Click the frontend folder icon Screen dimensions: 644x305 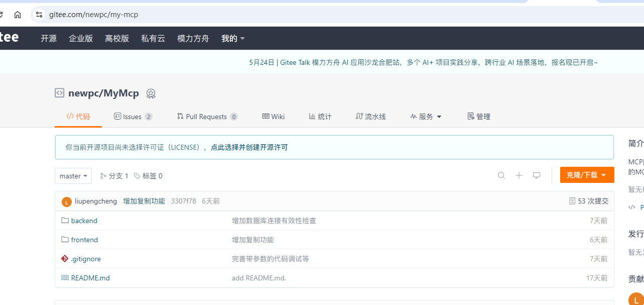click(65, 239)
